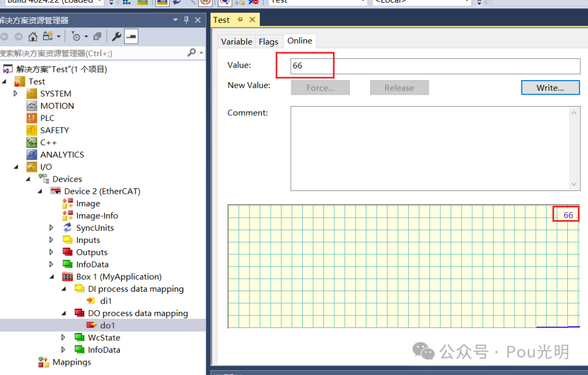Click the Force... button
Image resolution: width=588 pixels, height=375 pixels.
[320, 88]
